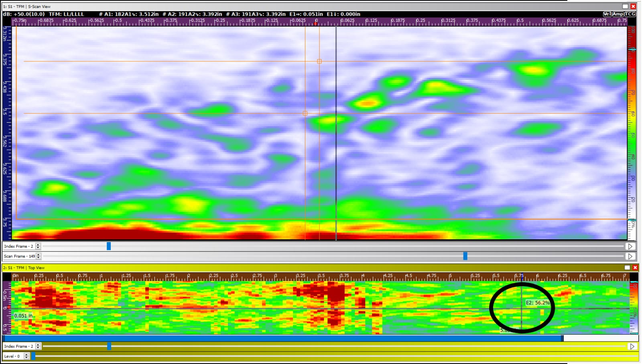Click the 0.051 in label in Top View

(23, 316)
